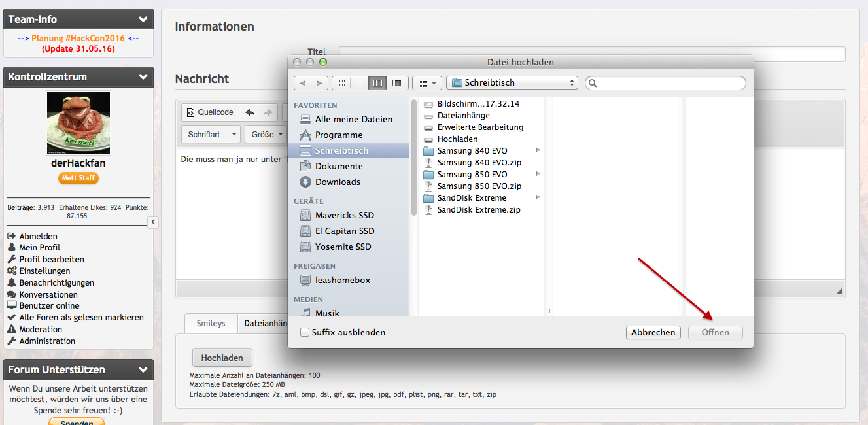Select the Samsung 840 EVO folder
Image resolution: width=868 pixels, height=425 pixels.
point(472,151)
